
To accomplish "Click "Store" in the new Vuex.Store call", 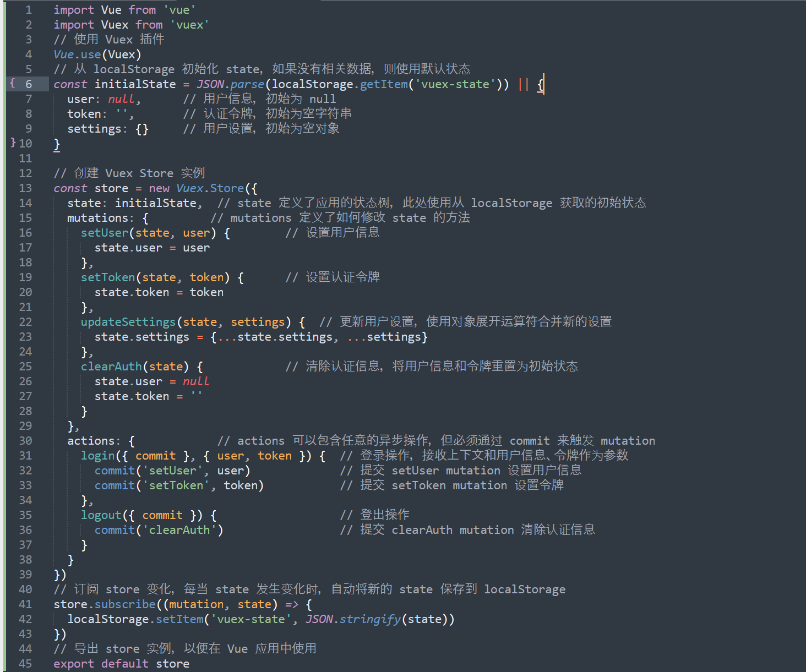I will (227, 188).
